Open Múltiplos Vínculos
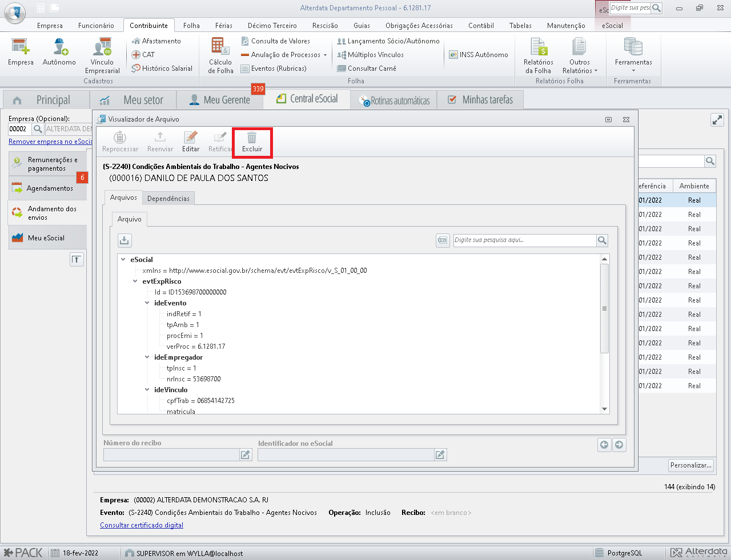731x560 pixels. [370, 55]
